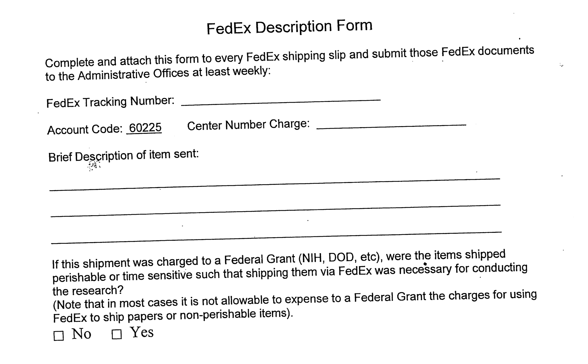Click the 'FedEx Tracking Number:' label
This screenshot has height=364, width=588.
110,102
